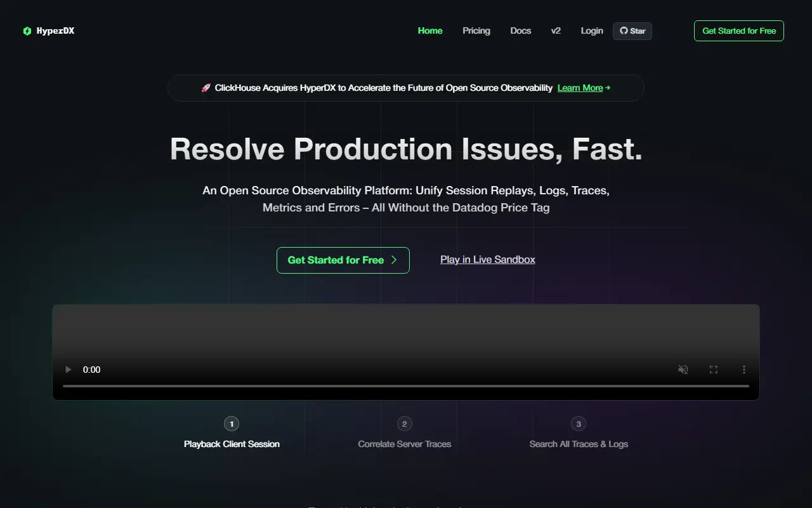The width and height of the screenshot is (812, 508).
Task: Click the Resolve Production Issues, Fast. headline
Action: tap(406, 149)
